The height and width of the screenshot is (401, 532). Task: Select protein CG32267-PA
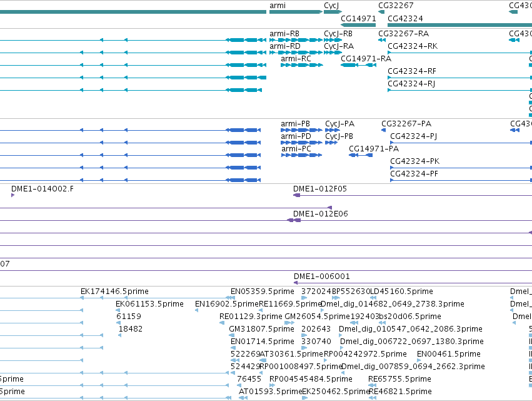pyautogui.click(x=383, y=130)
